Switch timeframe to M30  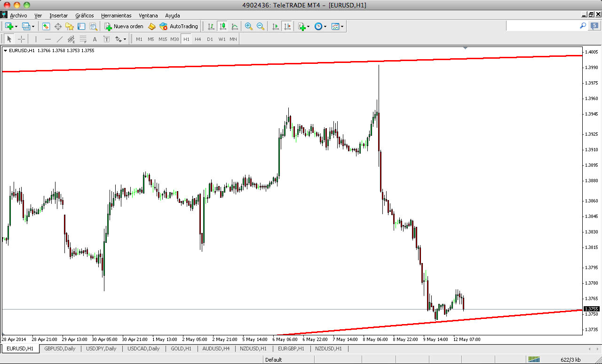174,39
